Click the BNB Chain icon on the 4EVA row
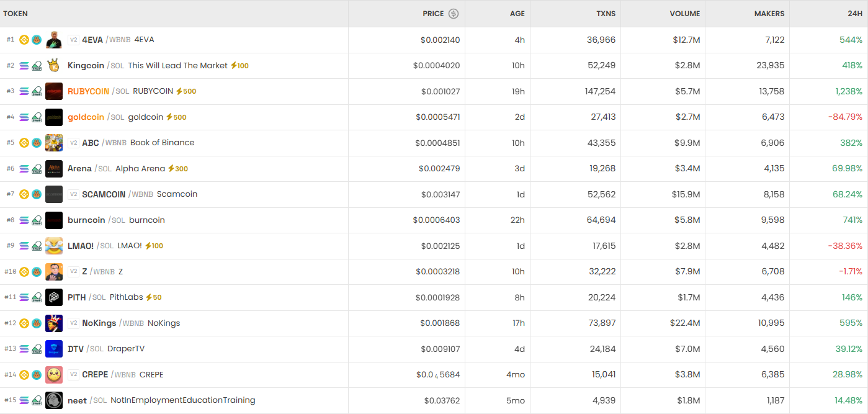This screenshot has height=414, width=868. point(24,39)
